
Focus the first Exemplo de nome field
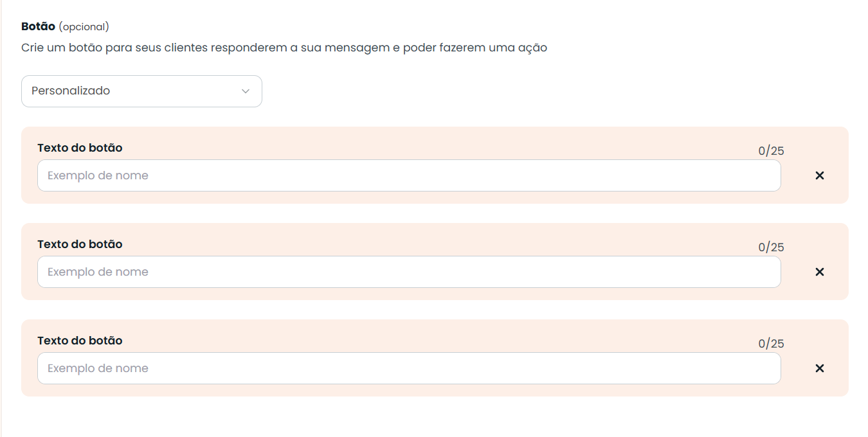click(x=409, y=175)
